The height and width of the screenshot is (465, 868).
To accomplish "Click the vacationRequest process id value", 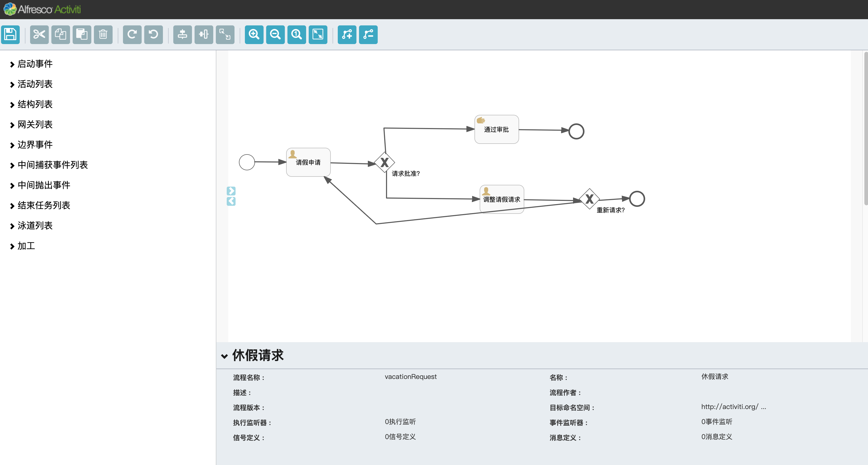I will pos(410,376).
